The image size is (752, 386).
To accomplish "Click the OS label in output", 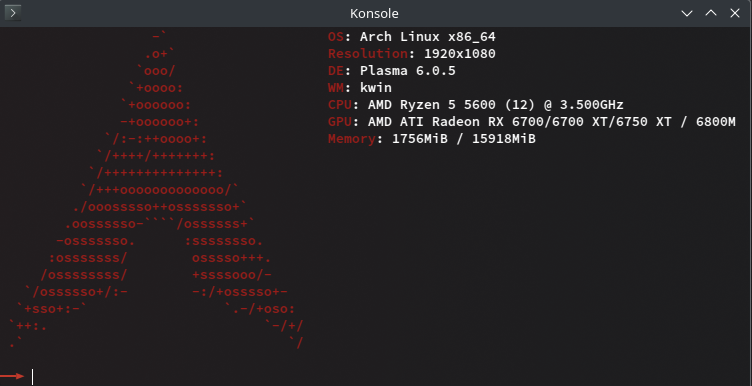I will coord(336,37).
